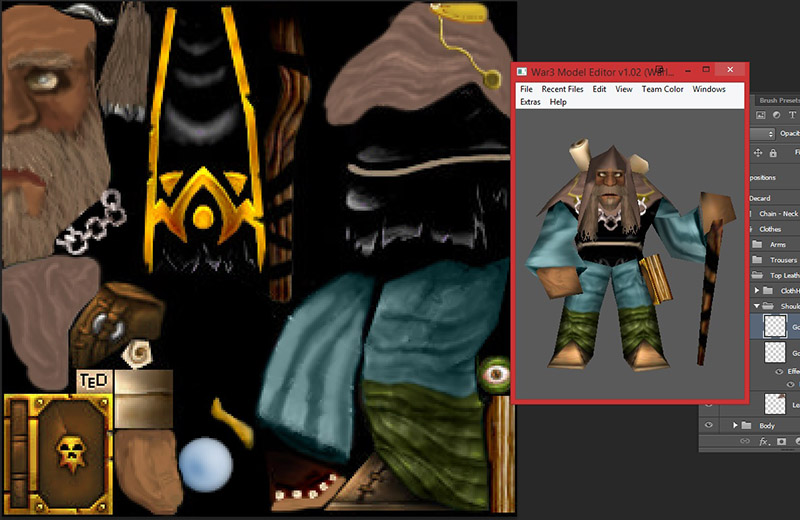Hide the Body layer group

coord(709,425)
